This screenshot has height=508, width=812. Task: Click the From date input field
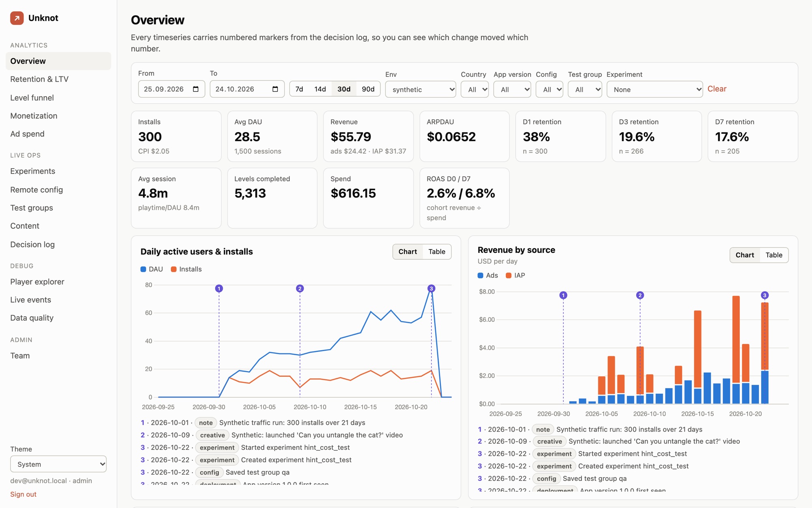(x=171, y=89)
